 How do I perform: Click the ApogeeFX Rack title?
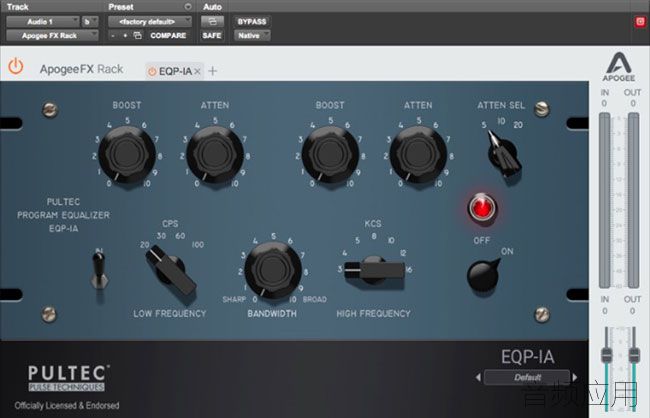point(82,69)
